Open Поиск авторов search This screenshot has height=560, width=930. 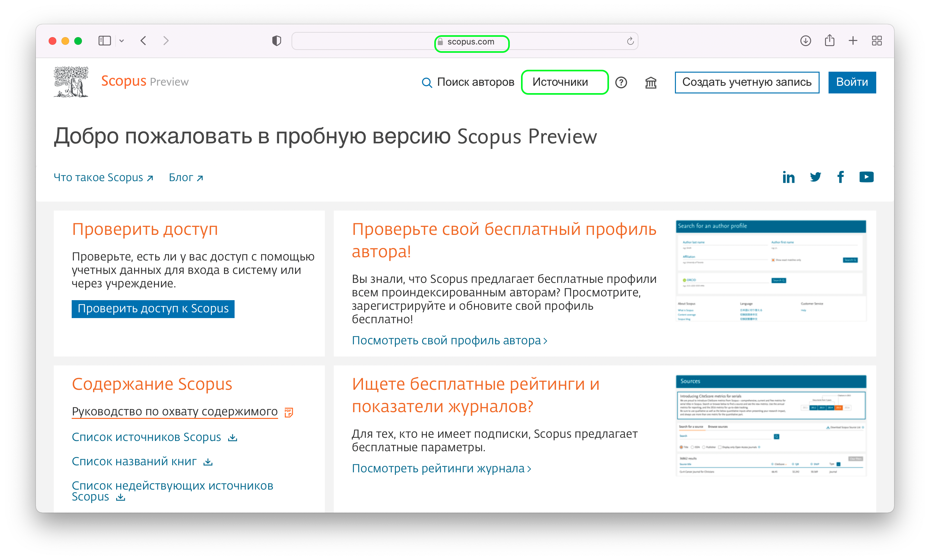pyautogui.click(x=475, y=82)
